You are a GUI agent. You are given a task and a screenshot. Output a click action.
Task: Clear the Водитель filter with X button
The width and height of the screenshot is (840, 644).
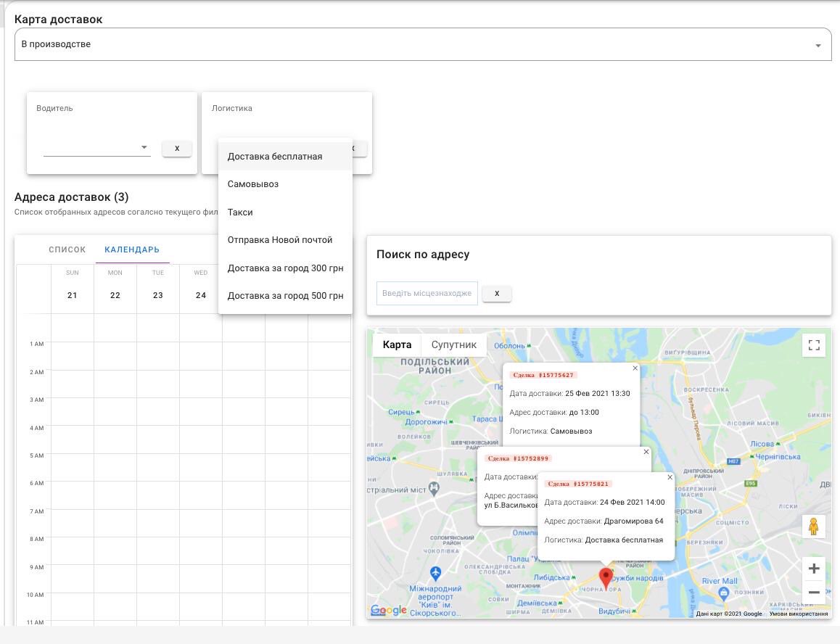(176, 148)
